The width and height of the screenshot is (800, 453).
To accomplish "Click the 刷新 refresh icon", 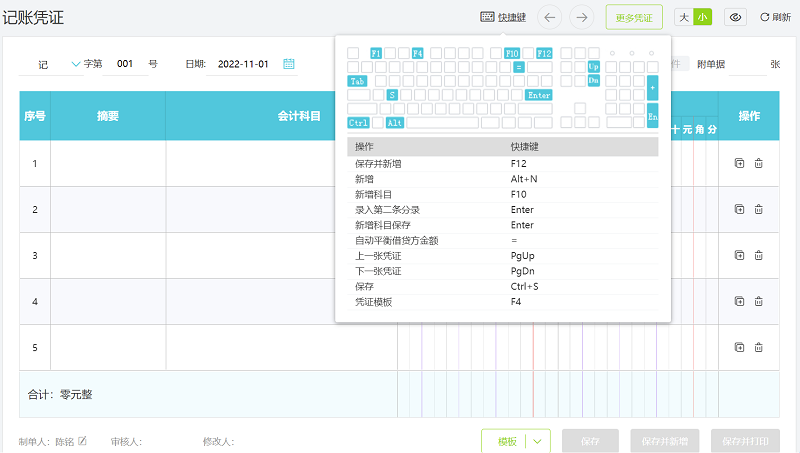I will [x=765, y=17].
